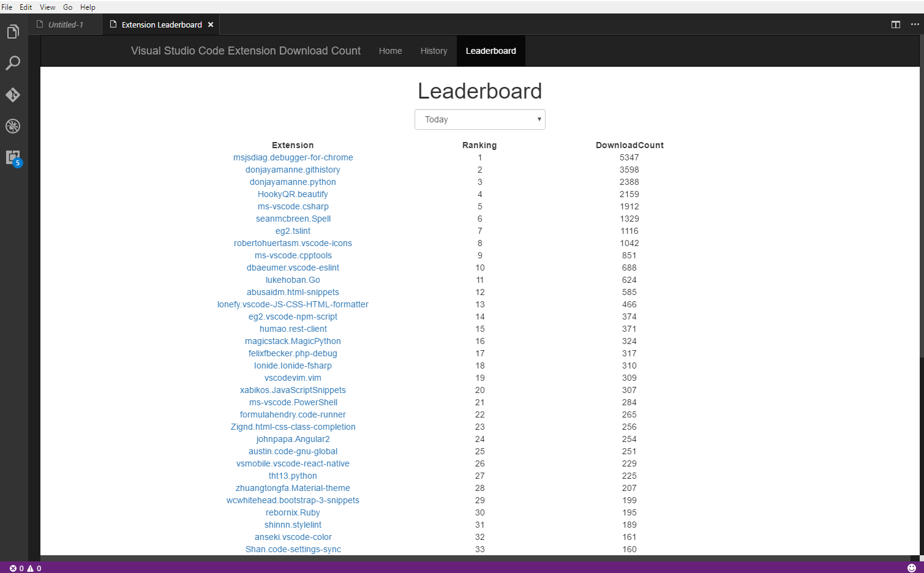Open the editor more actions ellipsis
924x573 pixels.
[x=915, y=24]
